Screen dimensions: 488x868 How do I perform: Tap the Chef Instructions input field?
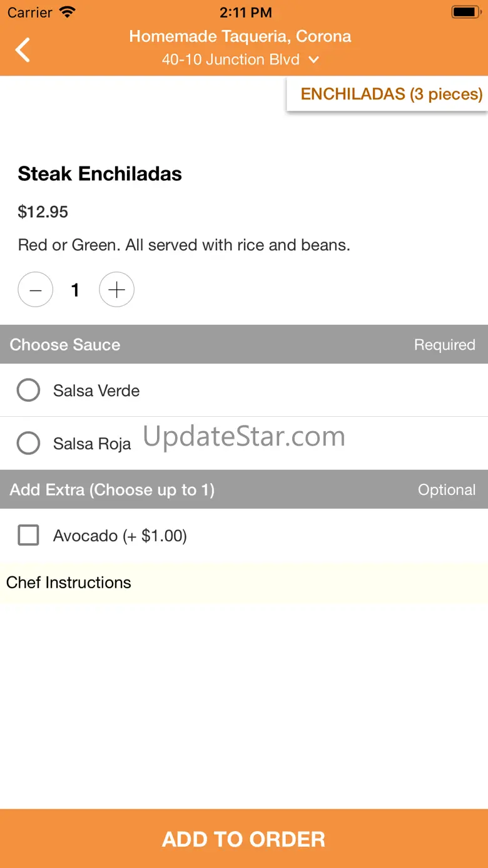pos(244,583)
